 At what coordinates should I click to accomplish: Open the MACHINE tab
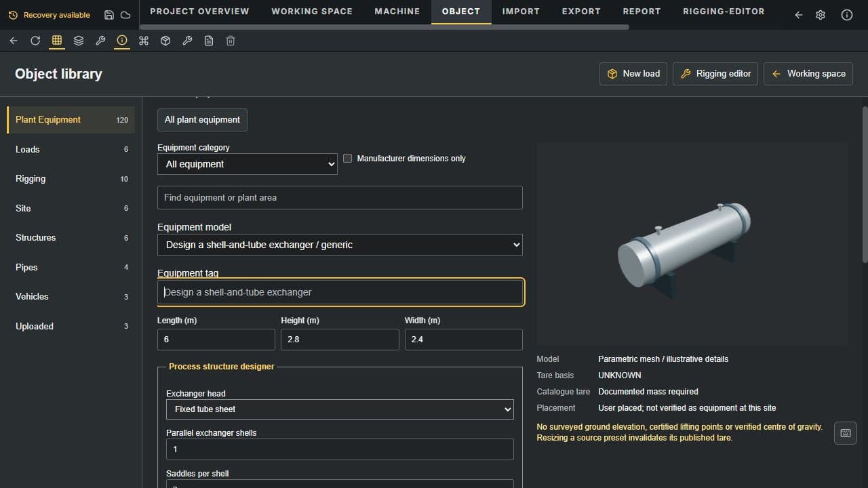point(397,12)
